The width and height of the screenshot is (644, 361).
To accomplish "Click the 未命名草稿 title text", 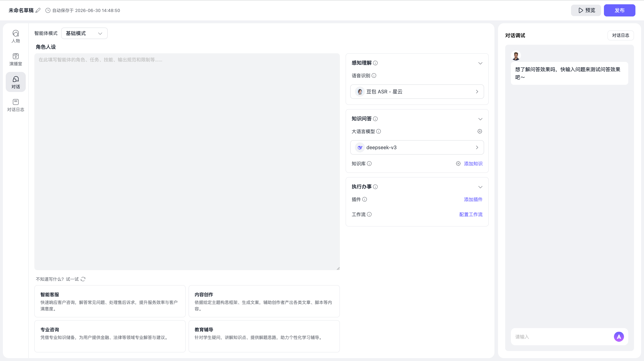I will click(x=21, y=10).
